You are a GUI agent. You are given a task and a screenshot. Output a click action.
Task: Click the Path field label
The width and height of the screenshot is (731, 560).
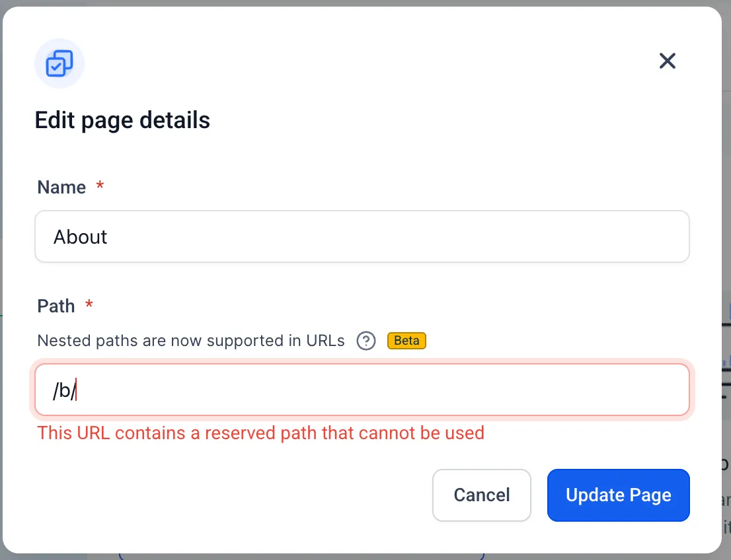[56, 306]
